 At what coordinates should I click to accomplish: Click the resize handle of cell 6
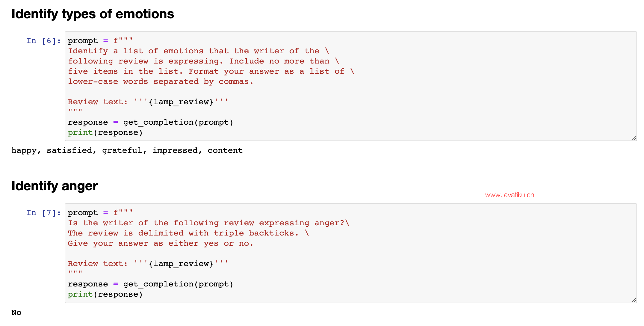pyautogui.click(x=634, y=138)
